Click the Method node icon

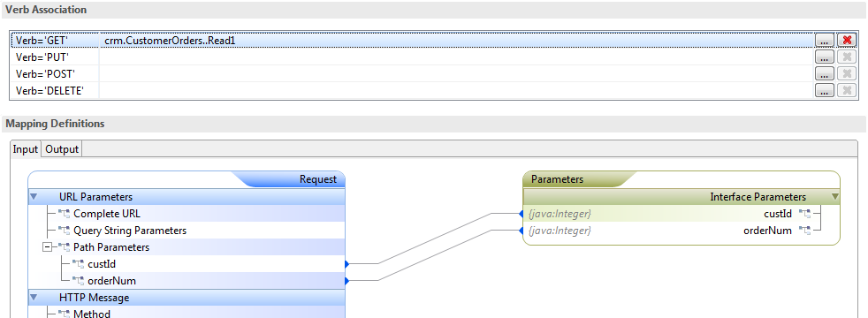tap(64, 314)
